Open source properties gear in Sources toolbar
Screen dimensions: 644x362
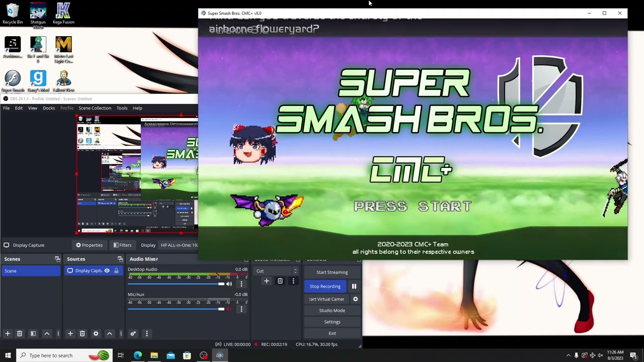point(96,333)
